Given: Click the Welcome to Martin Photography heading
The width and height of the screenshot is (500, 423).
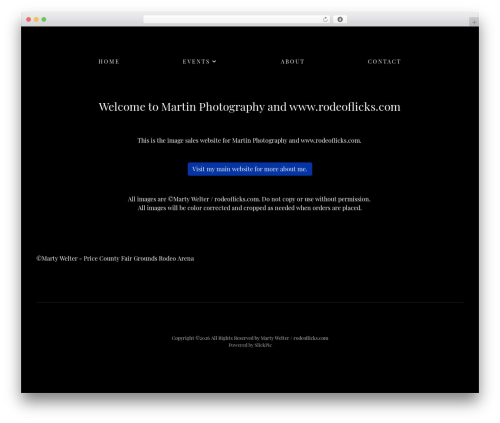Looking at the screenshot, I should tap(250, 107).
